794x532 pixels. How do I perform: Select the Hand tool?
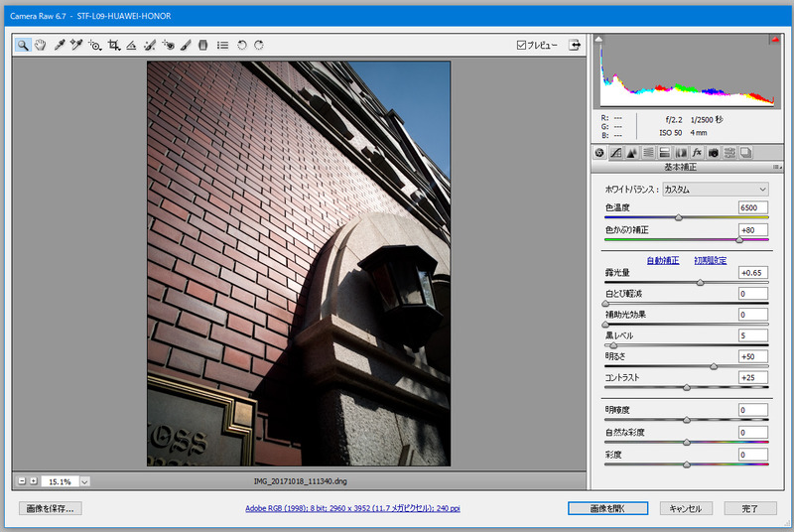[40, 45]
